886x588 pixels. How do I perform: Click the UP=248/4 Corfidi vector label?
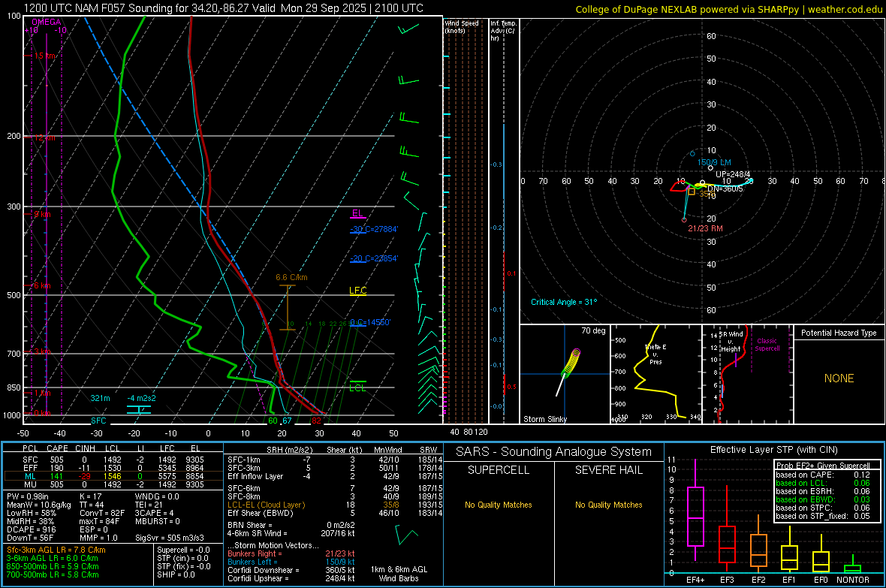[x=733, y=174]
